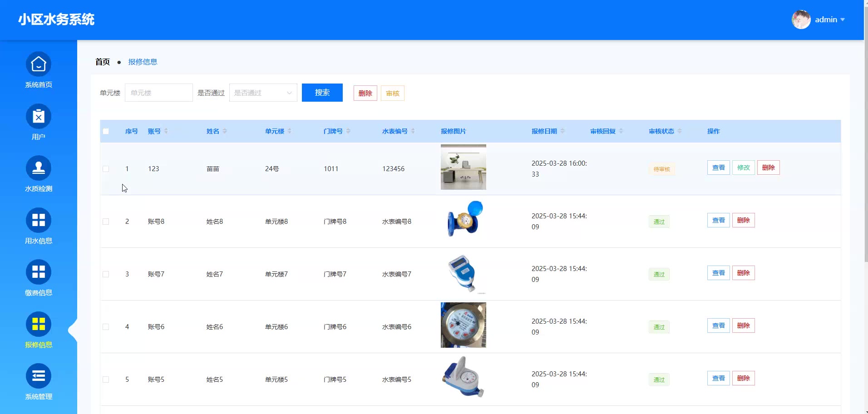
Task: Toggle the select-all header checkbox
Action: [106, 131]
